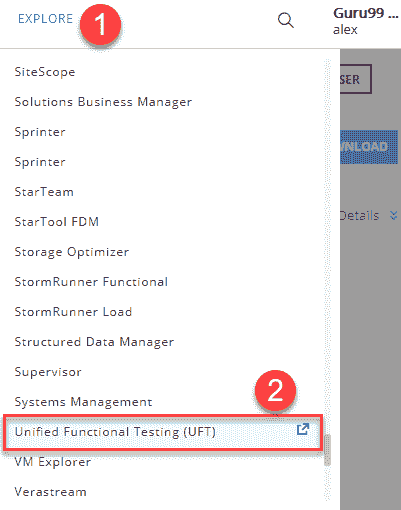Image resolution: width=401 pixels, height=510 pixels.
Task: Open the EXPLORE menu
Action: pyautogui.click(x=46, y=19)
